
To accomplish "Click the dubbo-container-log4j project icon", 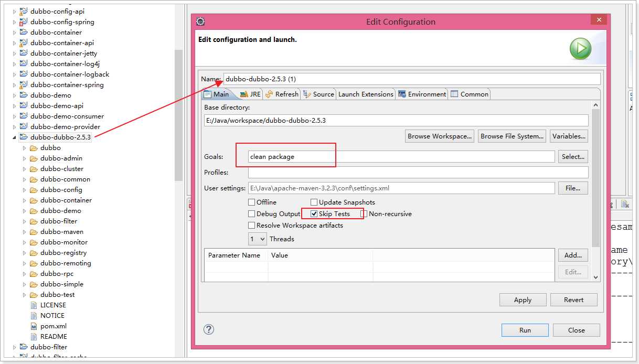I will click(x=23, y=63).
